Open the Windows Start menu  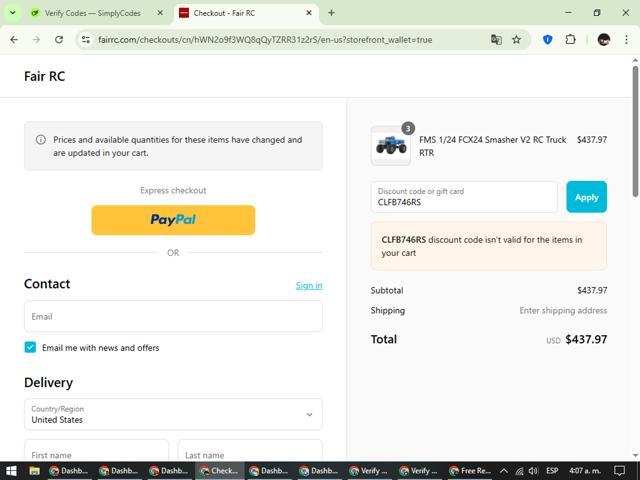tap(11, 471)
